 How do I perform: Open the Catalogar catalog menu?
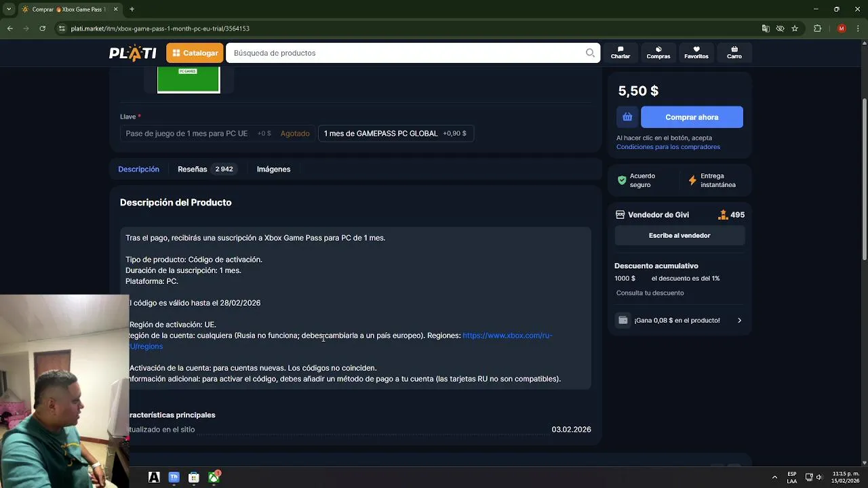point(195,53)
